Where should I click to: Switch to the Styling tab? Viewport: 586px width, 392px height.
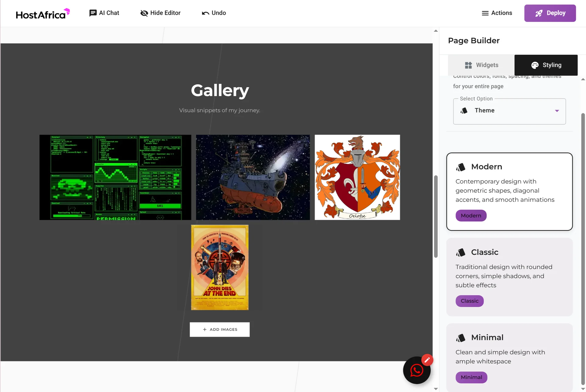(546, 65)
